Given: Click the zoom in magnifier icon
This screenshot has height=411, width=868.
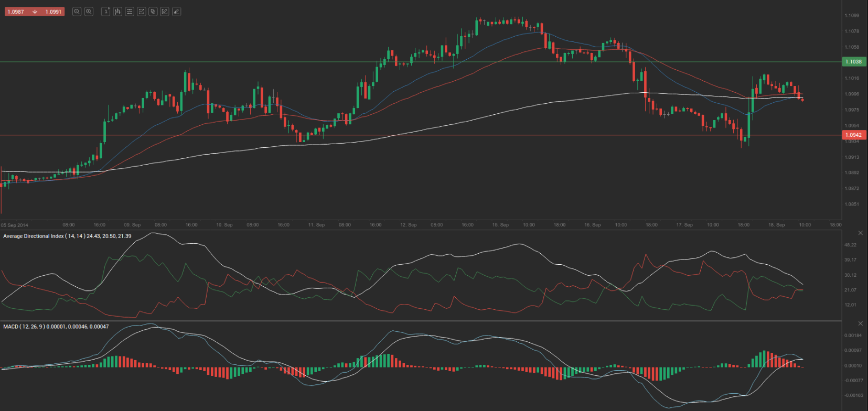Looking at the screenshot, I should (89, 12).
